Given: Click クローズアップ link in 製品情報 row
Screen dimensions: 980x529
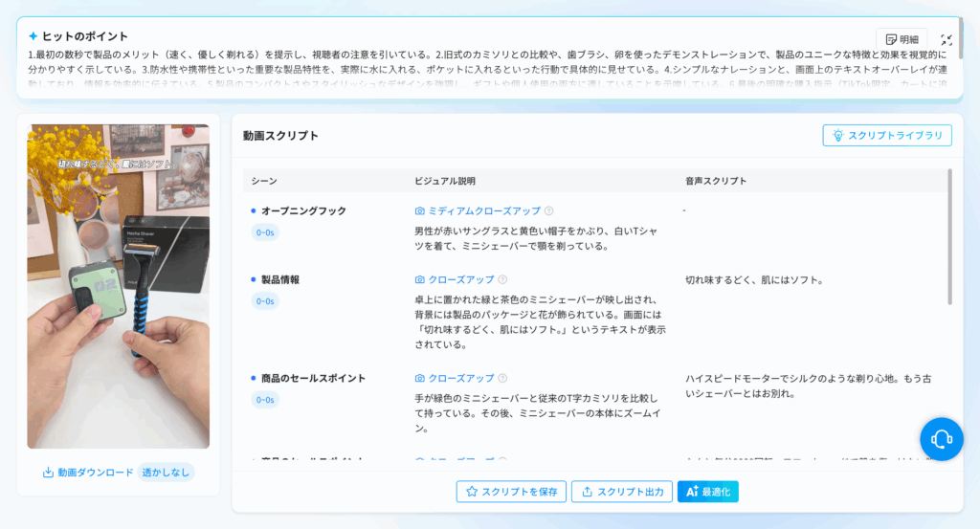Looking at the screenshot, I should coord(461,279).
